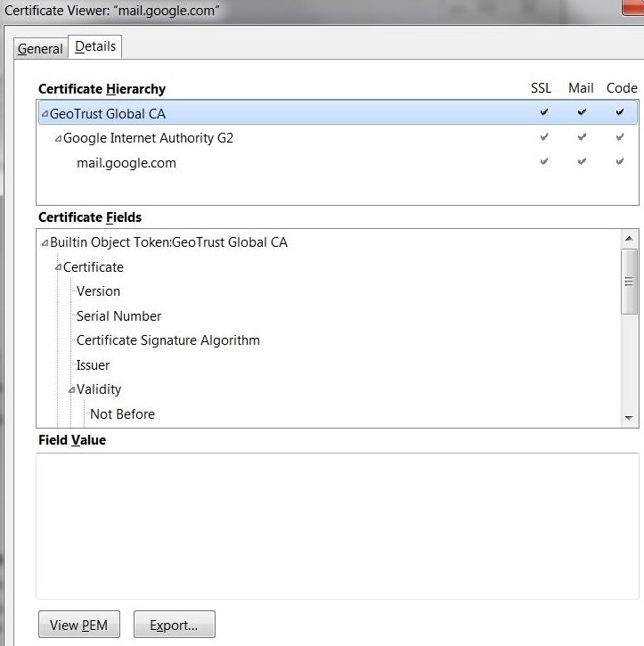Viewport: 644px width, 646px height.
Task: Close the Certificate Viewer window
Action: click(x=633, y=8)
